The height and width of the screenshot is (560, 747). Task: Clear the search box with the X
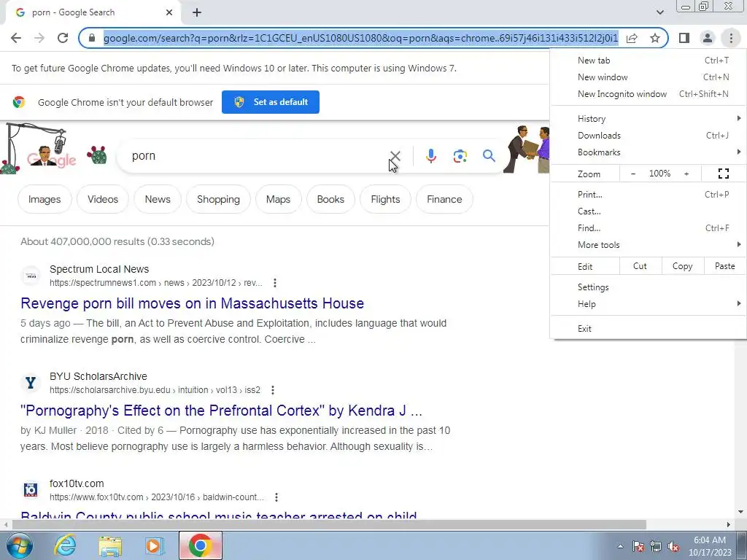pyautogui.click(x=395, y=156)
